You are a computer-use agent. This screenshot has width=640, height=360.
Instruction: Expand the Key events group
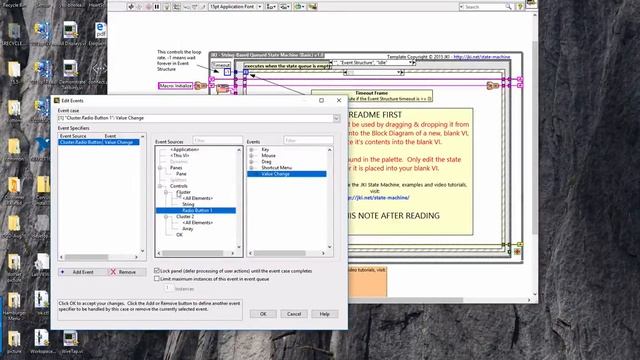tap(251, 150)
